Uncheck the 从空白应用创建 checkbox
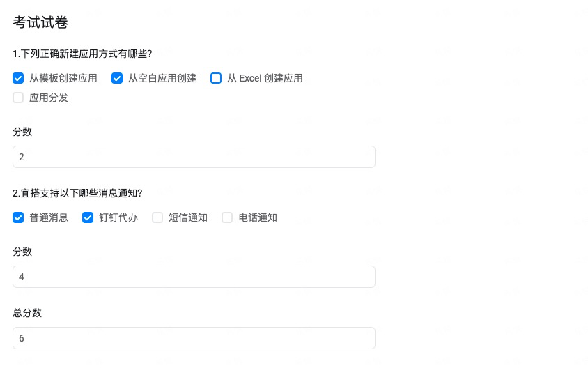Image resolution: width=588 pixels, height=375 pixels. 117,78
